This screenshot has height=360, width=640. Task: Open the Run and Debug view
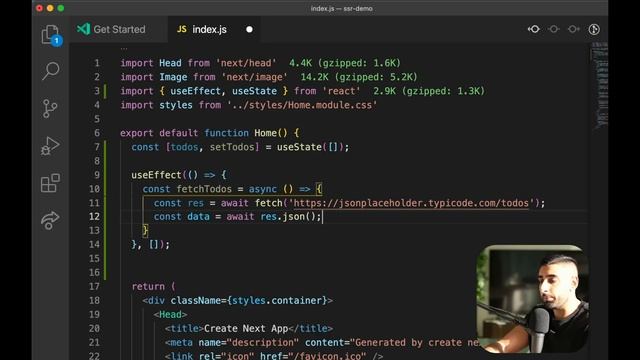(50, 146)
